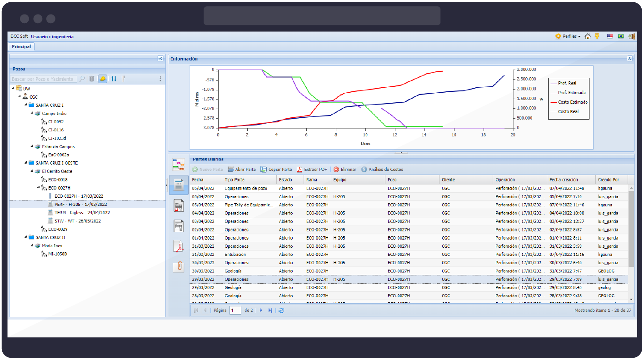
Task: Select the Entubación row dated 31/03/2022
Action: 409,255
